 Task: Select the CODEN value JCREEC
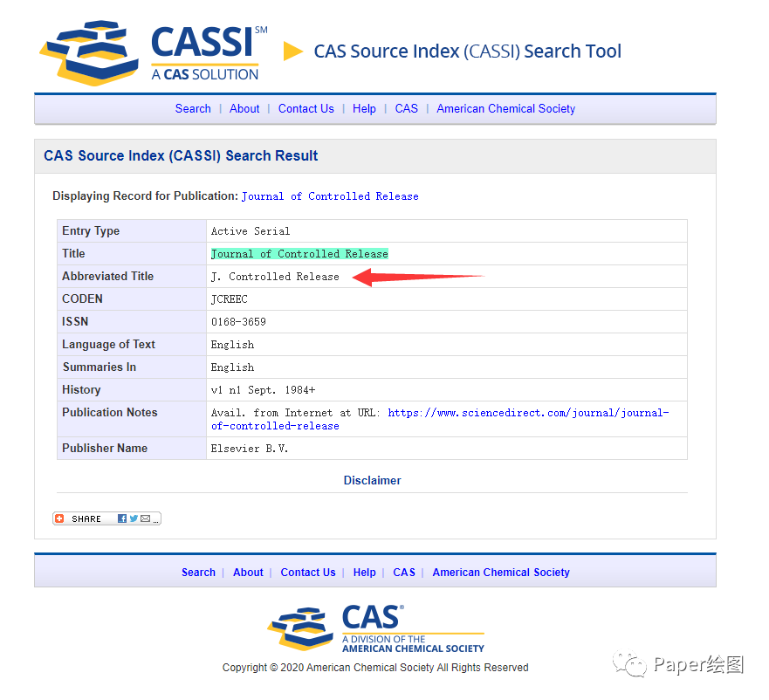(x=229, y=299)
